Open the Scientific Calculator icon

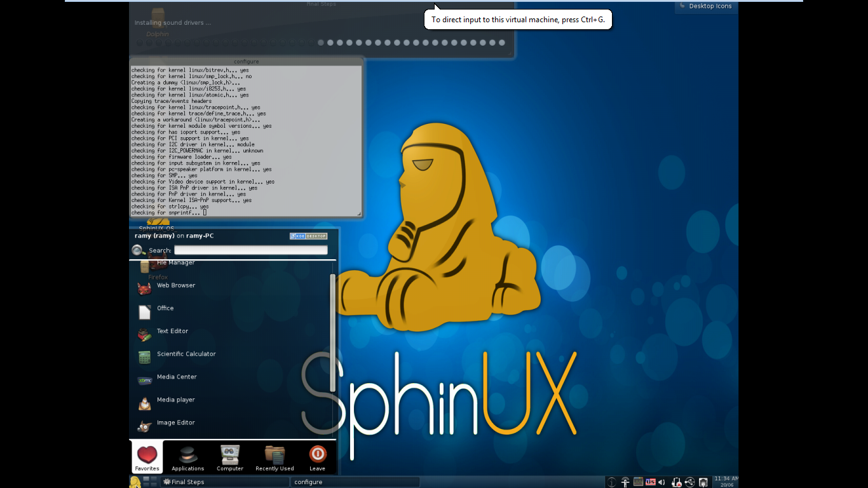click(x=144, y=357)
